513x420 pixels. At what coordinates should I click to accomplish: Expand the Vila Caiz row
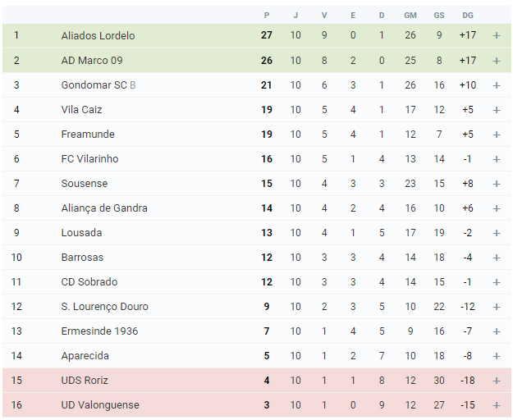497,110
